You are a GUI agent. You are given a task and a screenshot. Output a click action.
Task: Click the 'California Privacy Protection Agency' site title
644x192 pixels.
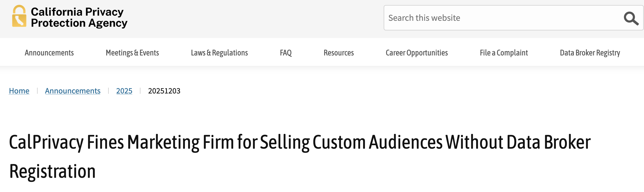click(x=79, y=17)
